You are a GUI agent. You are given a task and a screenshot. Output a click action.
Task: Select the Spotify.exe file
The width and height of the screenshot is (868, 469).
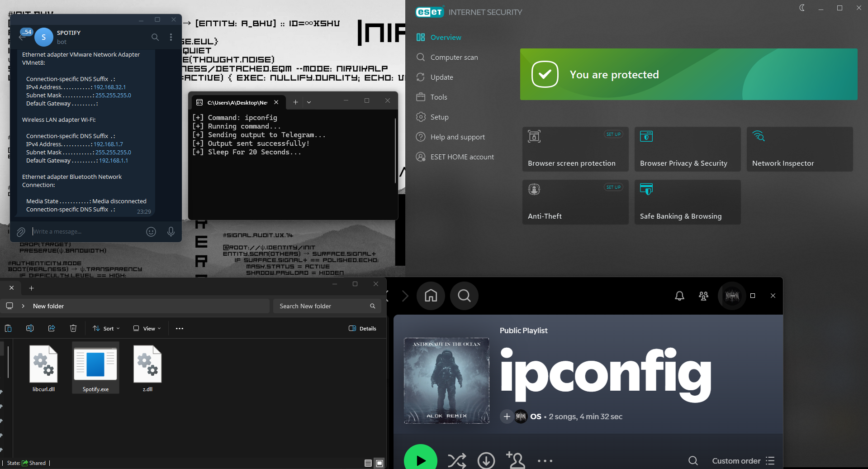coord(95,368)
